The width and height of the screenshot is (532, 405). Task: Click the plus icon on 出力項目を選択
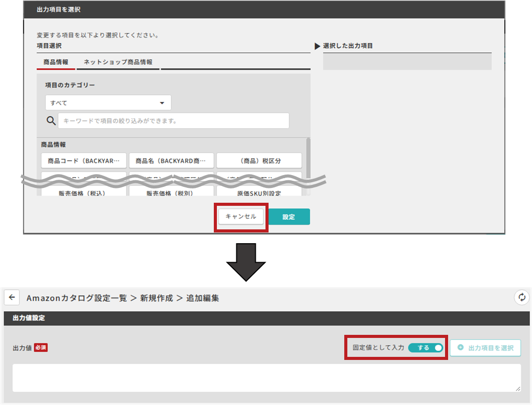coord(460,347)
